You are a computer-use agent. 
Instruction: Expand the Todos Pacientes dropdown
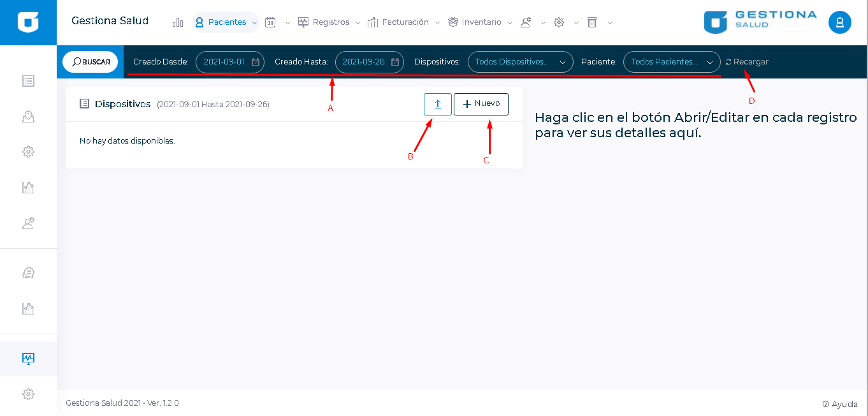pos(671,62)
